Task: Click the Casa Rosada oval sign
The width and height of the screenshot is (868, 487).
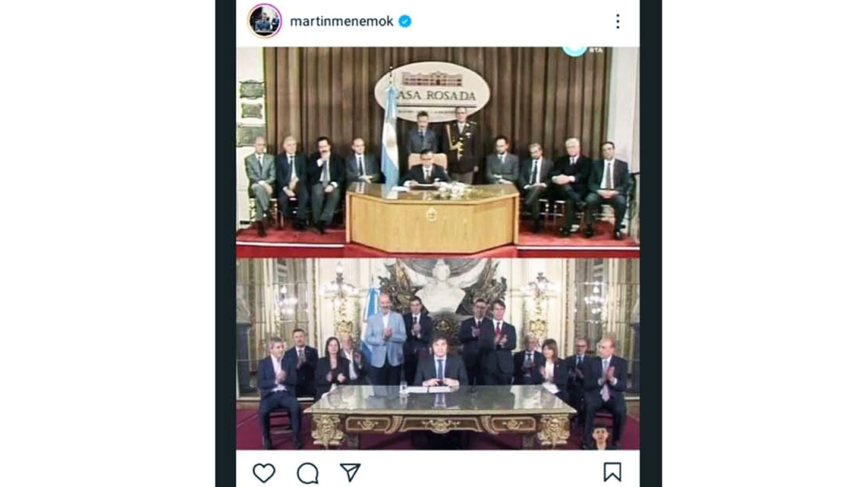Action: (x=431, y=91)
